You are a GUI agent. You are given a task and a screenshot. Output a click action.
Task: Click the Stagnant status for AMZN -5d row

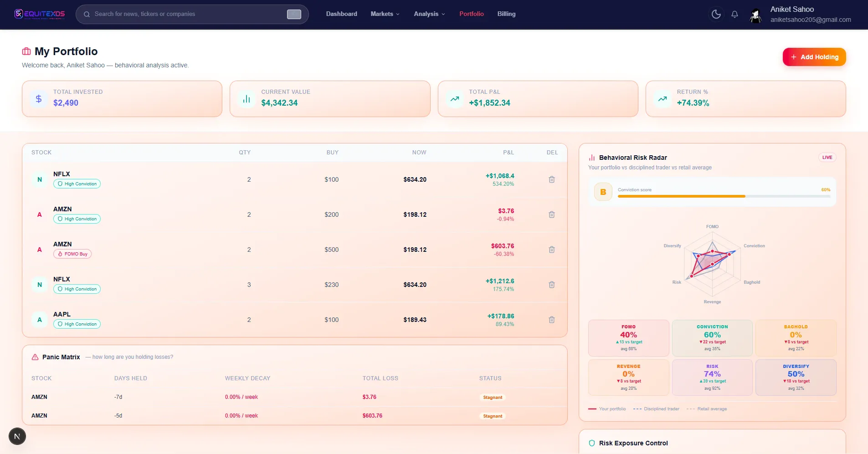(493, 416)
